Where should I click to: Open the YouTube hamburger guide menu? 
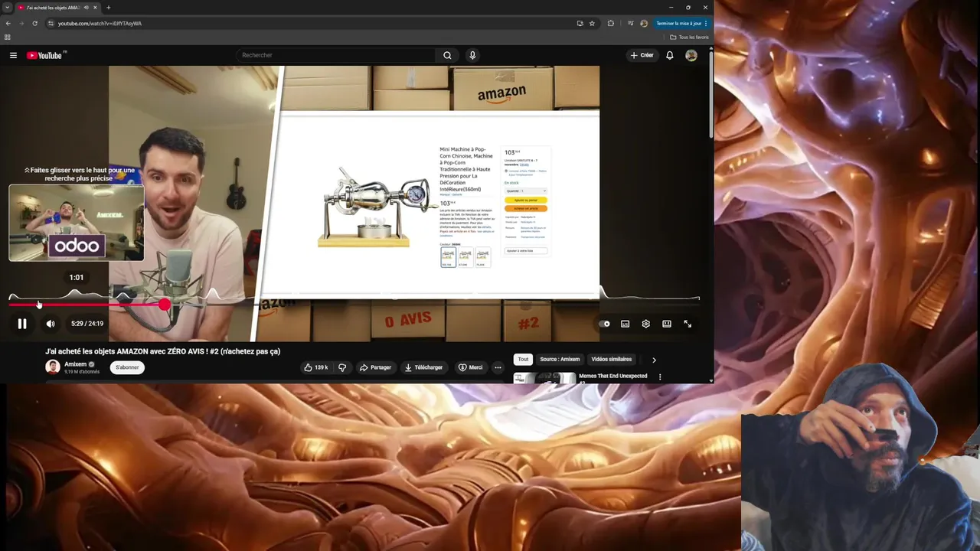(13, 55)
